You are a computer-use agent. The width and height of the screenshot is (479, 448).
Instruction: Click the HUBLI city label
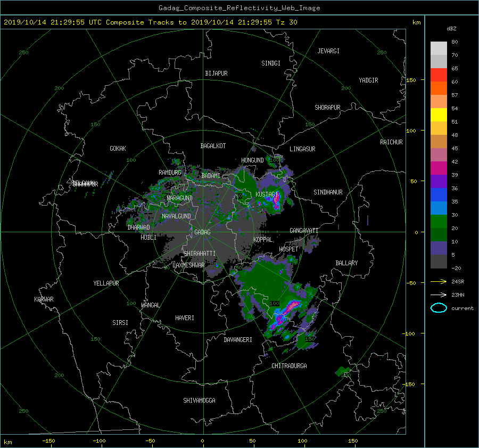148,238
